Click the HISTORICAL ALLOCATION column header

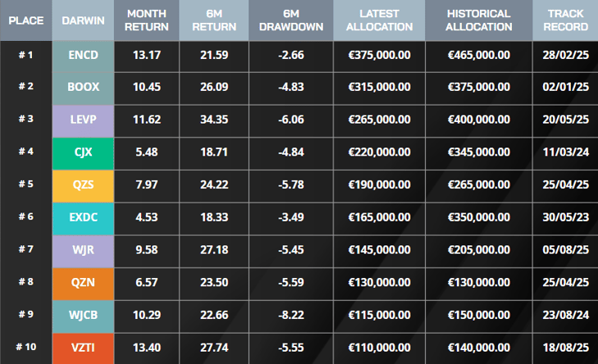pyautogui.click(x=478, y=20)
